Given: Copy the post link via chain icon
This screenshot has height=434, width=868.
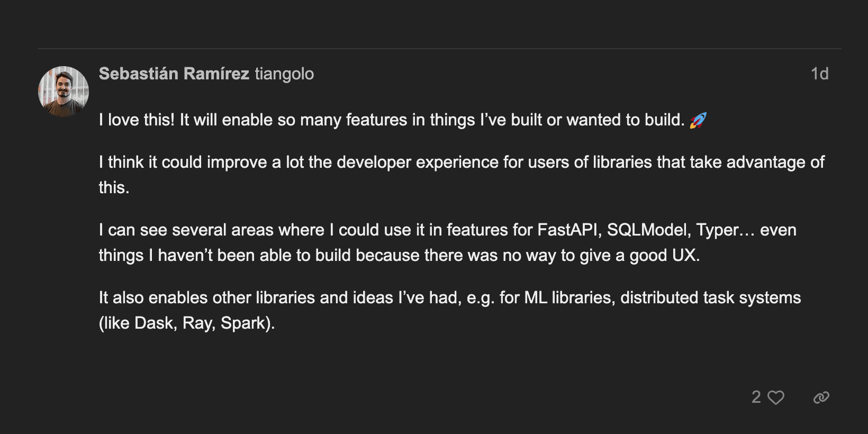Looking at the screenshot, I should [x=821, y=397].
